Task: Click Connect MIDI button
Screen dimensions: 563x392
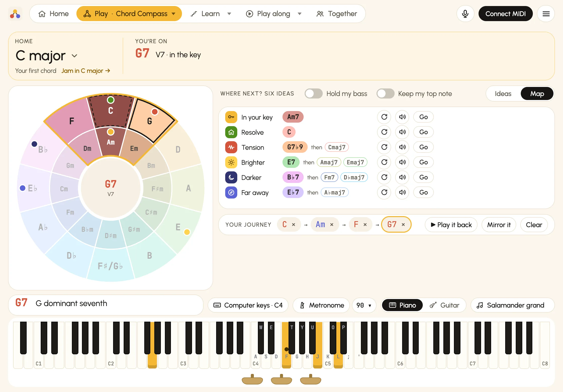Action: point(505,14)
